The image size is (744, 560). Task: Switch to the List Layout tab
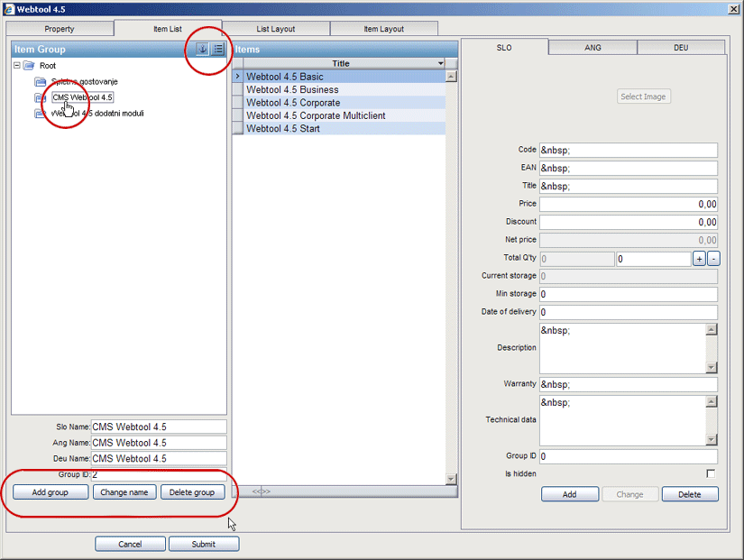(x=276, y=29)
